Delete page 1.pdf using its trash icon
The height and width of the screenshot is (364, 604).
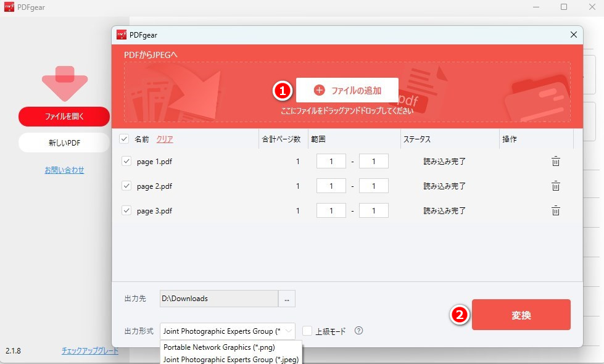coord(555,161)
